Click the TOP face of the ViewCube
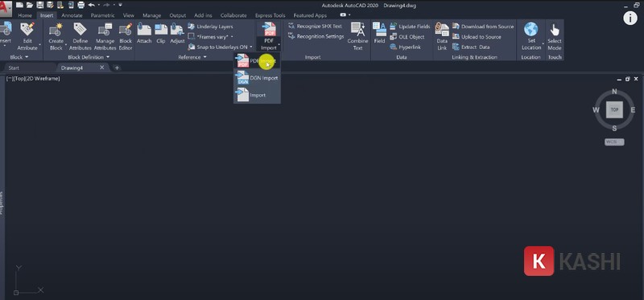 point(614,109)
